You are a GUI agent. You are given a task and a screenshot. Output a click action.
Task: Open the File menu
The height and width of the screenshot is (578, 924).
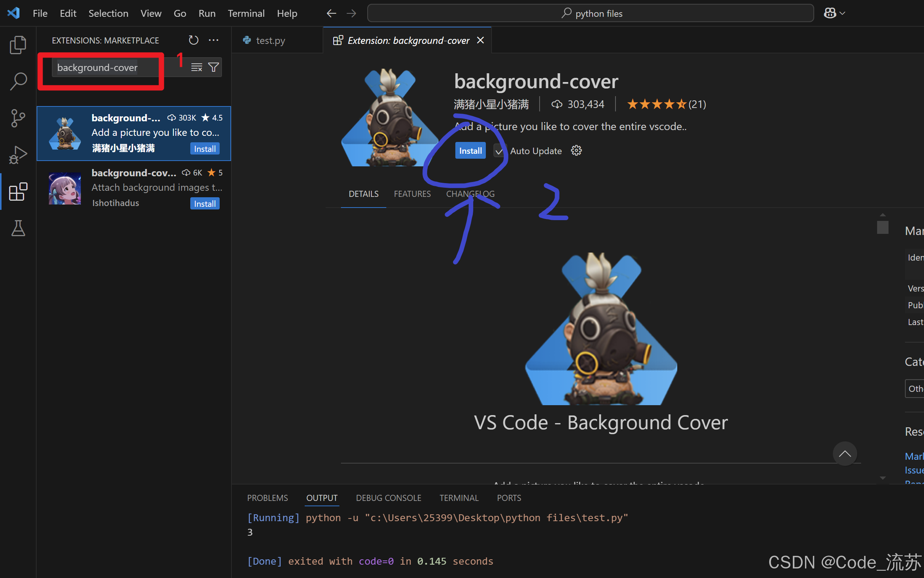[40, 13]
